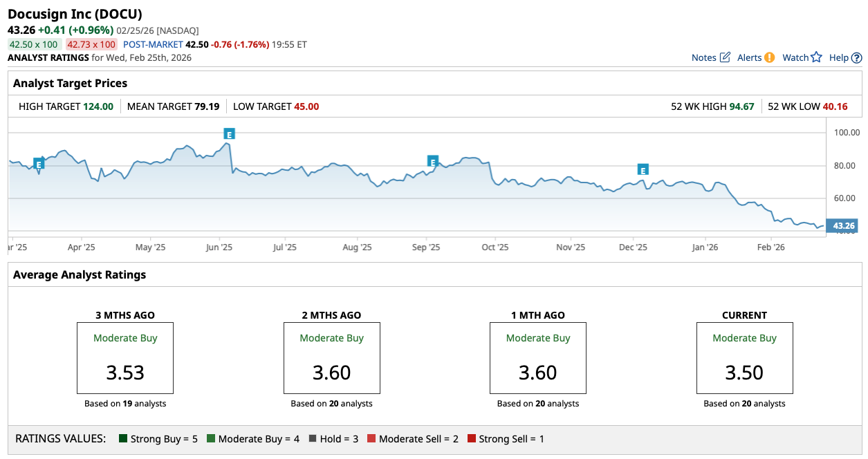Viewport: 868px width, 459px height.
Task: Click the Average Analyst Ratings heading
Action: click(x=80, y=274)
